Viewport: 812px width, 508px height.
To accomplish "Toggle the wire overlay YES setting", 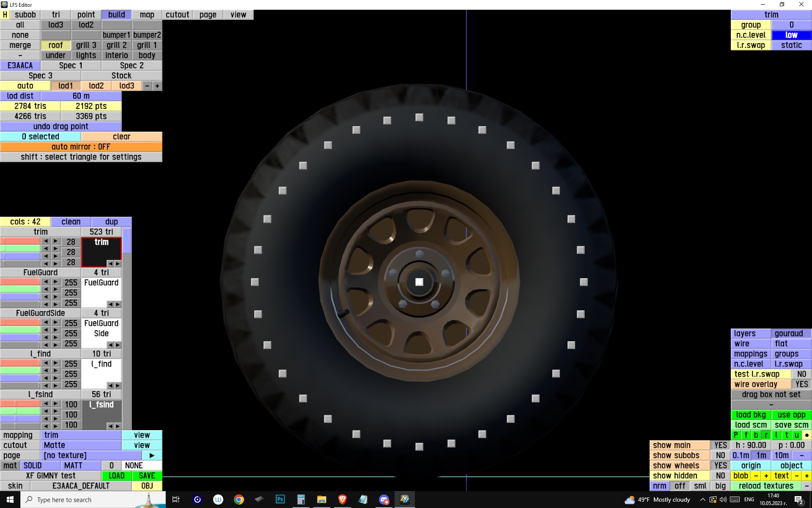I will tap(801, 384).
